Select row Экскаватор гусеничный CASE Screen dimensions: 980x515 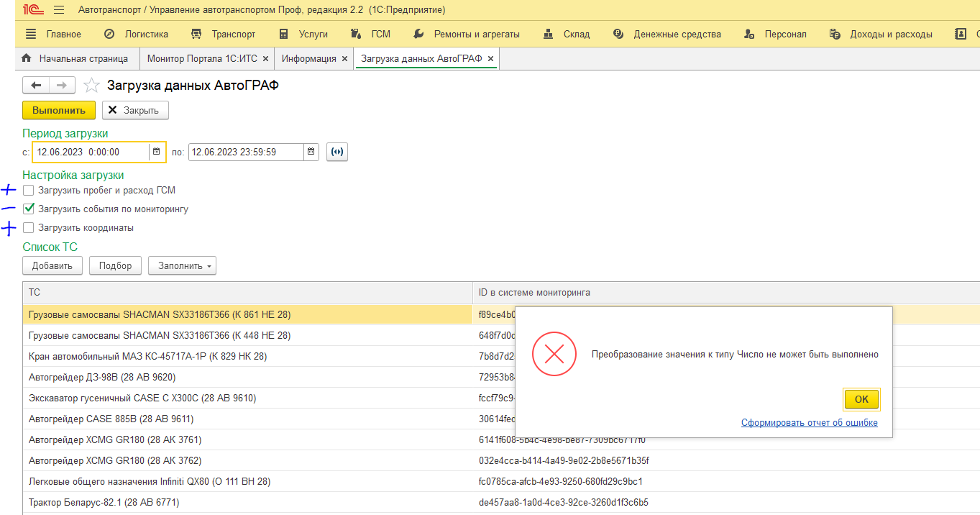click(x=247, y=398)
